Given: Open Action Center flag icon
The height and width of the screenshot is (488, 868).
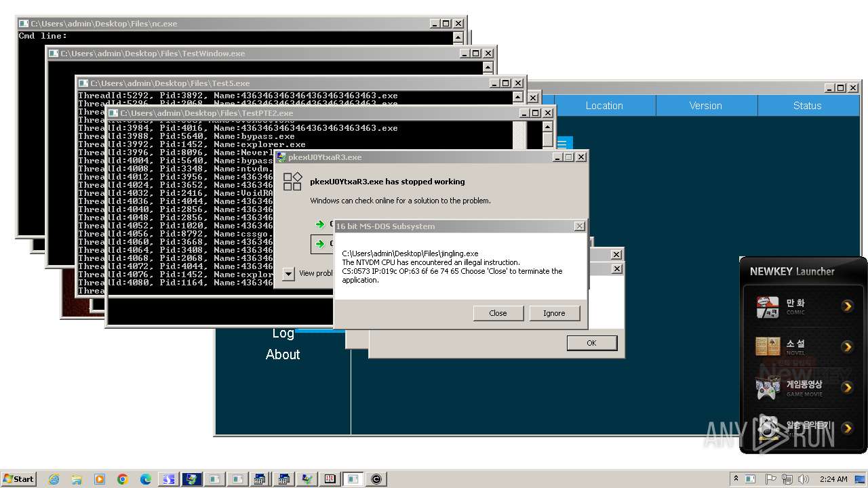Looking at the screenshot, I should 771,479.
